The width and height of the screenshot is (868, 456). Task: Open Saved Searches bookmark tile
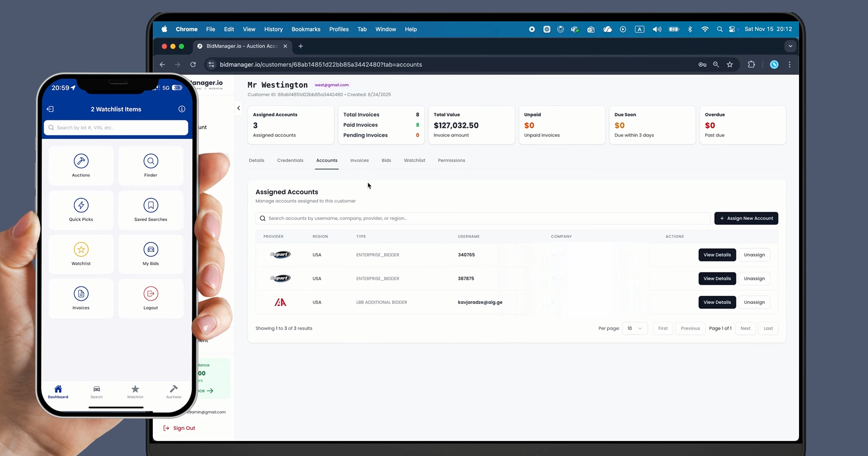(150, 210)
